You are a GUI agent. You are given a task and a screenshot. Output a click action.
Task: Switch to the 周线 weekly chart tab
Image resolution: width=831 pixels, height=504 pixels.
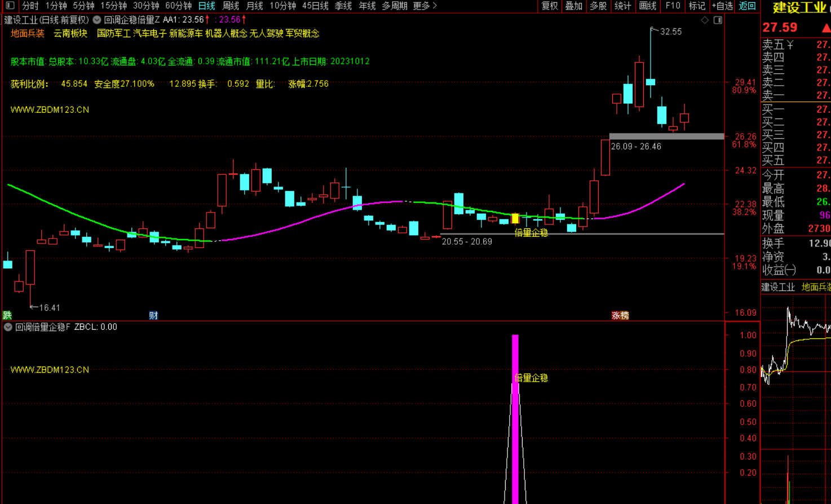(231, 6)
